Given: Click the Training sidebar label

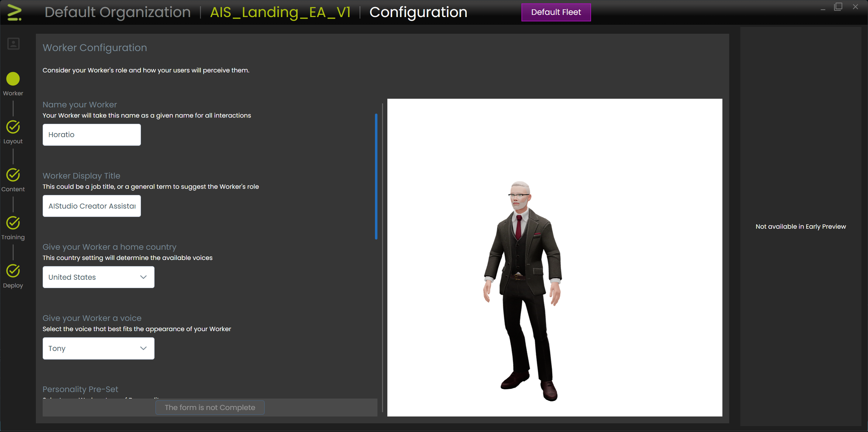Looking at the screenshot, I should tap(13, 237).
